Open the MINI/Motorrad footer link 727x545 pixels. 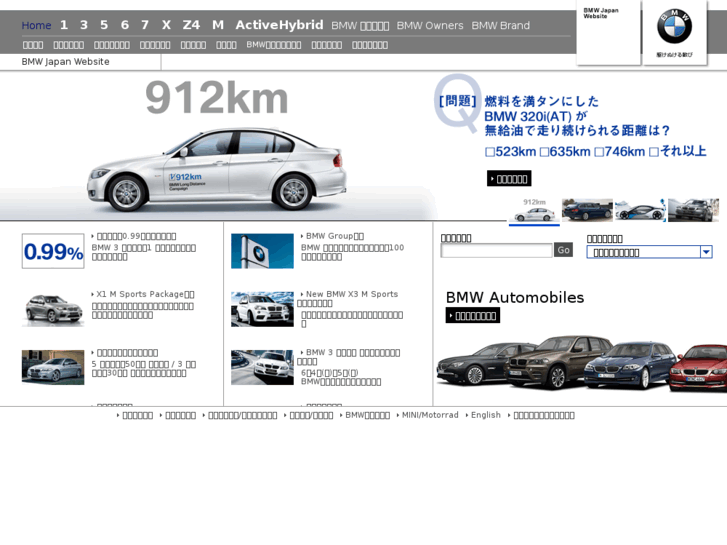coord(430,415)
